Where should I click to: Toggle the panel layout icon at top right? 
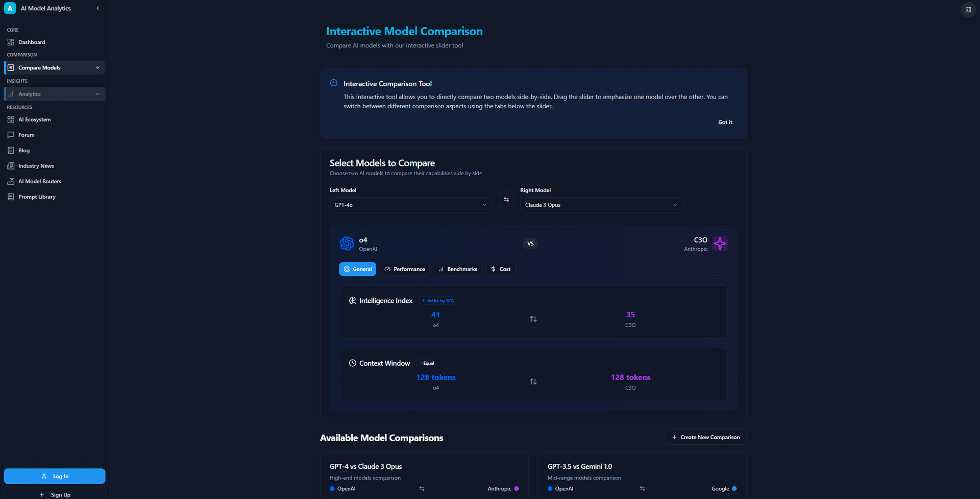click(968, 10)
